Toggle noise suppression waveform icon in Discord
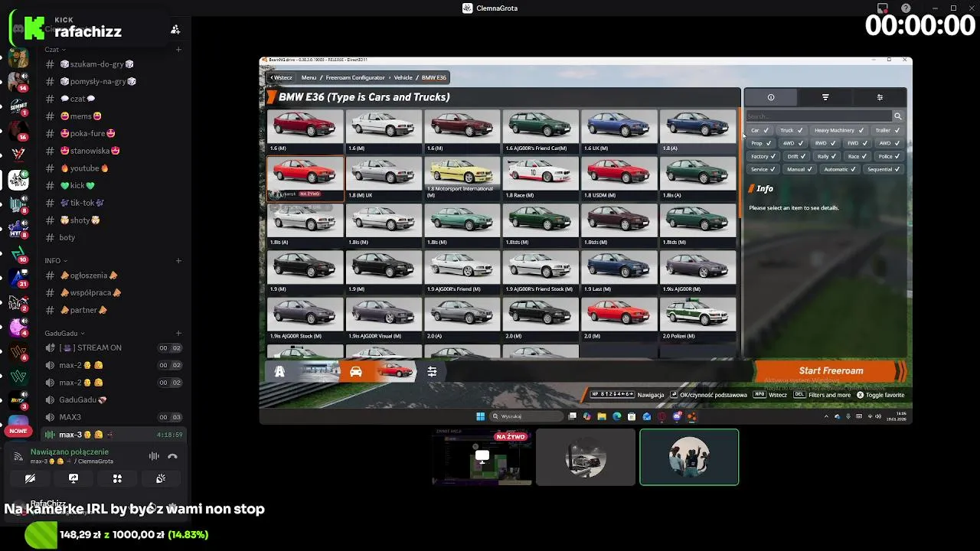 coord(154,456)
